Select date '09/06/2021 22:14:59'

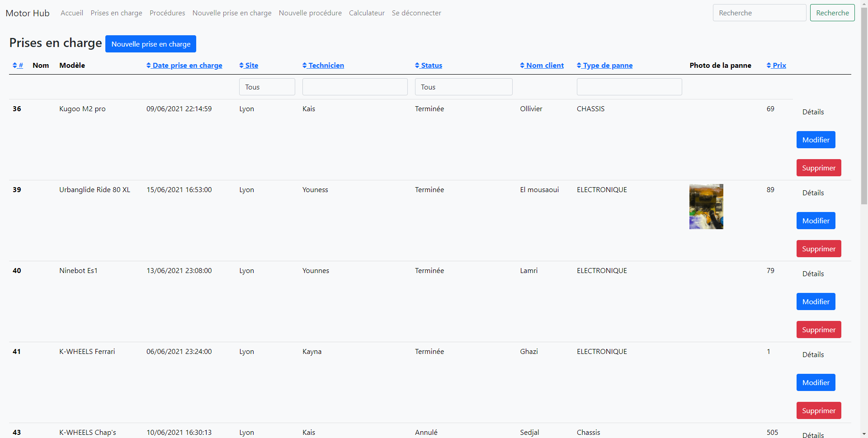pos(179,109)
